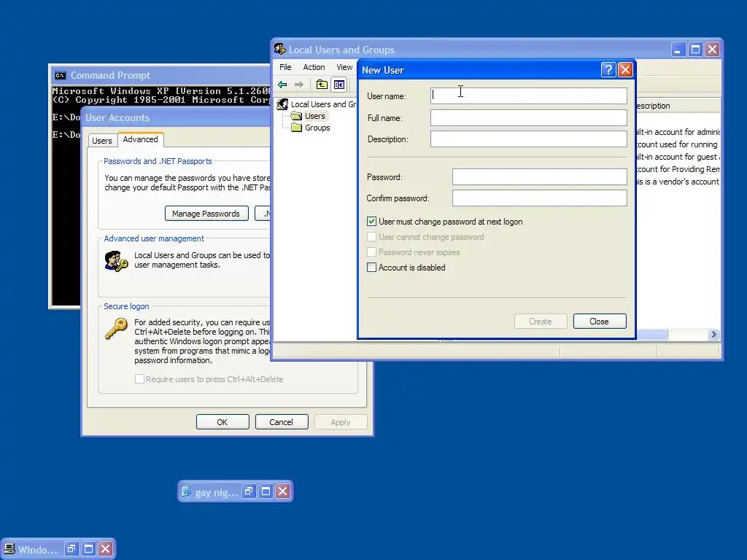The image size is (747, 560).
Task: Close the gay nig... minimized window
Action: click(x=283, y=491)
